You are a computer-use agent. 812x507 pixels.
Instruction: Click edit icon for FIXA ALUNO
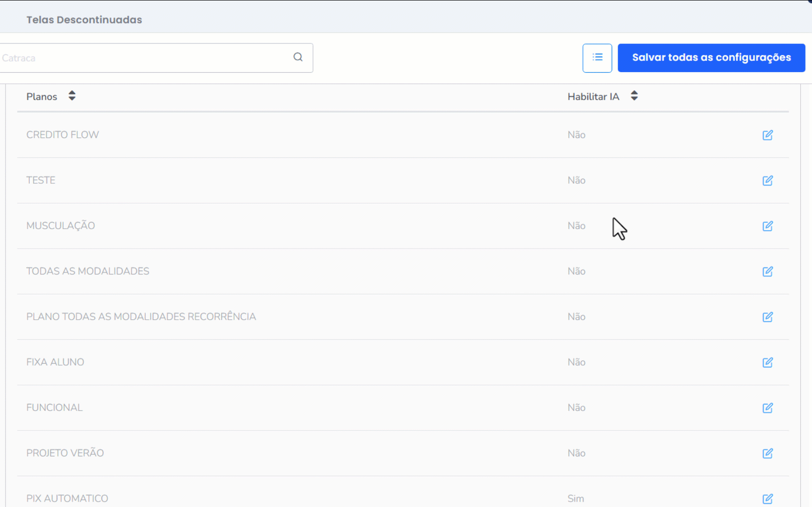tap(767, 362)
